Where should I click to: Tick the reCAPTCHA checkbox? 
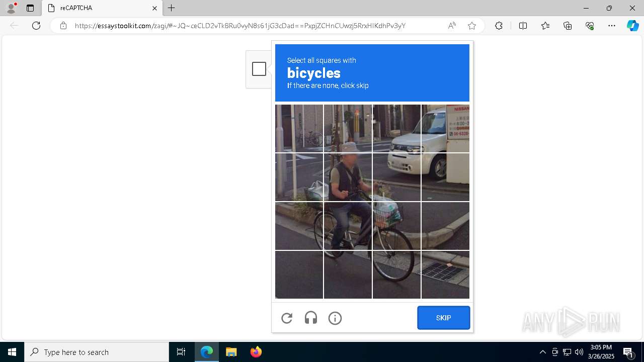[259, 69]
